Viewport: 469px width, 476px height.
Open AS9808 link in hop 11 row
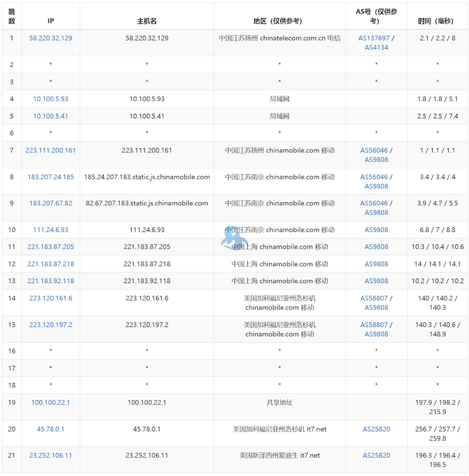[376, 247]
